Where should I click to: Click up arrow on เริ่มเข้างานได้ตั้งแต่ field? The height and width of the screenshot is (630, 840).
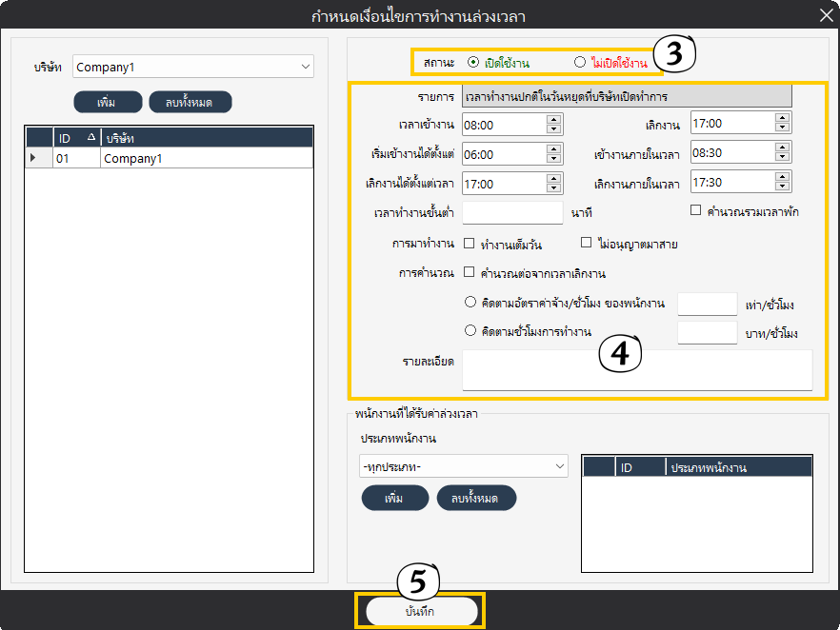point(553,149)
